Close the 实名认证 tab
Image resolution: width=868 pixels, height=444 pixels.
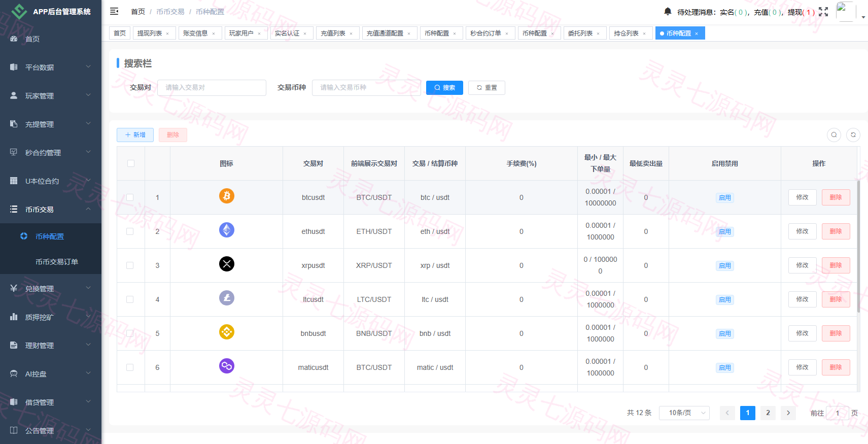(x=305, y=33)
